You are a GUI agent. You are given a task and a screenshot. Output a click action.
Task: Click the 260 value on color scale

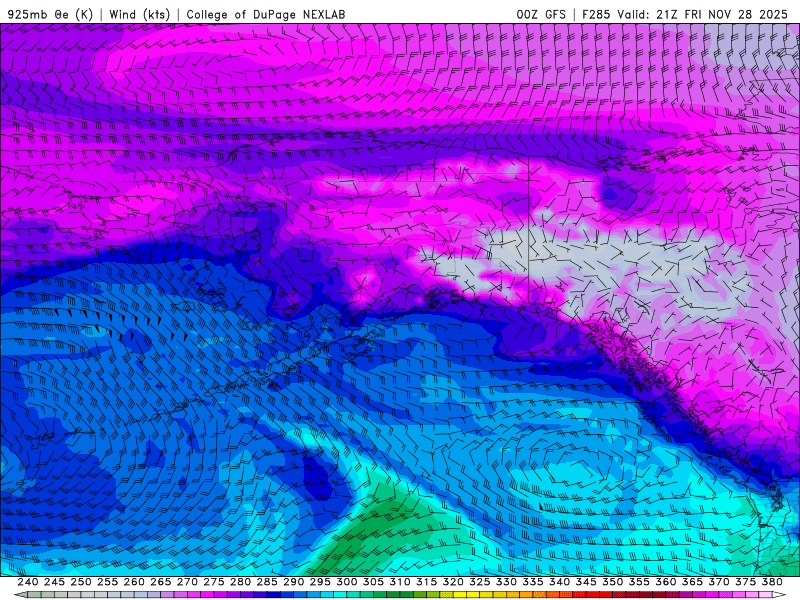pyautogui.click(x=134, y=582)
